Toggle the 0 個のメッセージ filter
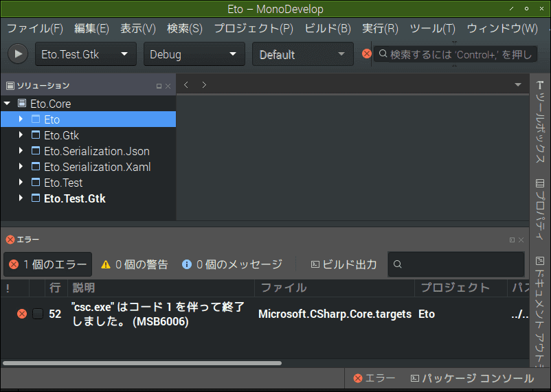The image size is (551, 392). click(232, 264)
